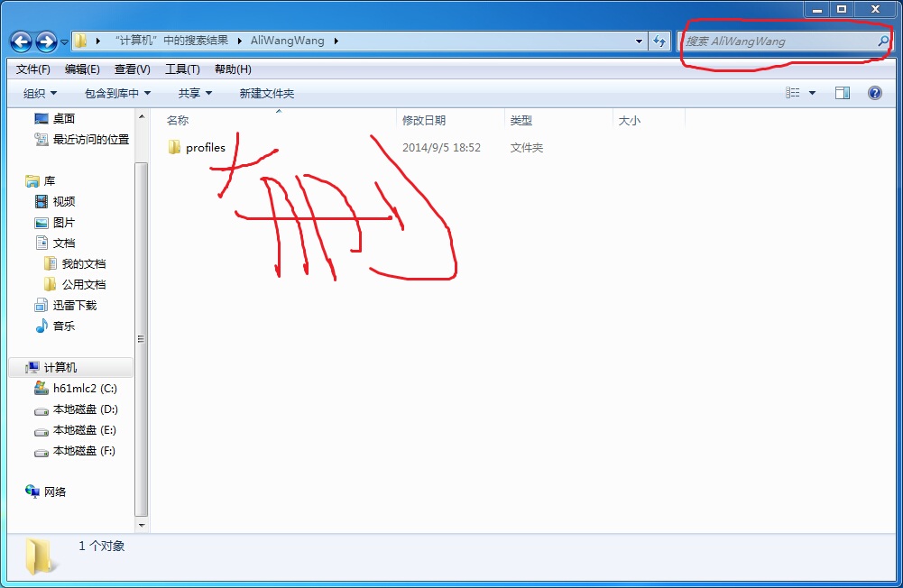Viewport: 903px width, 588px height.
Task: Open the recent pages dropdown arrow
Action: pyautogui.click(x=64, y=42)
